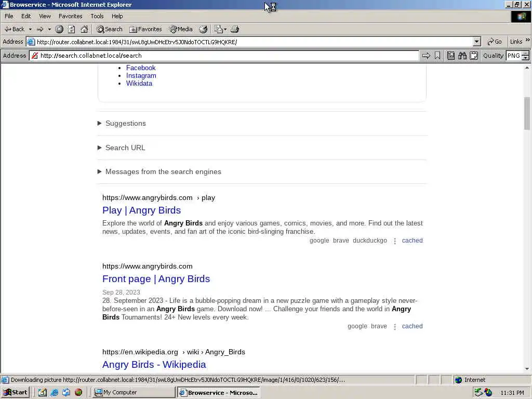Click the Browservice open bookmarks icon
The image size is (532, 399).
[451, 56]
